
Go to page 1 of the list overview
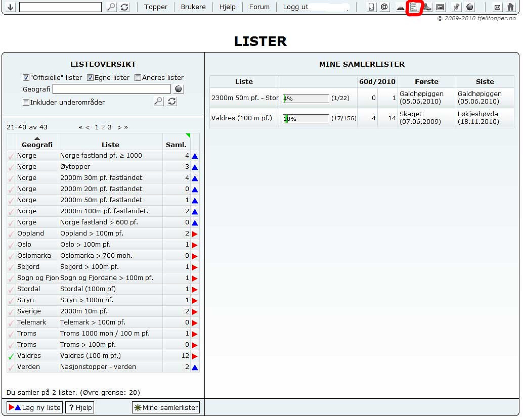[97, 127]
